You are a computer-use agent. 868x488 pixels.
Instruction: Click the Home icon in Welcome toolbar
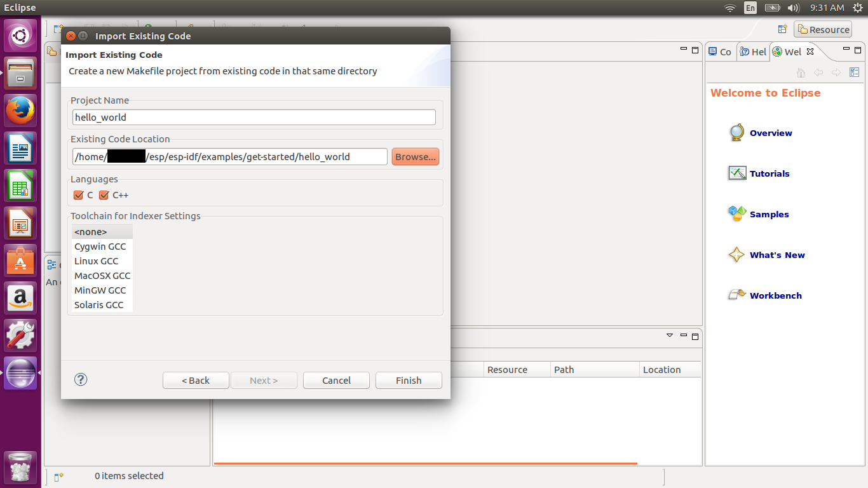[x=801, y=72]
